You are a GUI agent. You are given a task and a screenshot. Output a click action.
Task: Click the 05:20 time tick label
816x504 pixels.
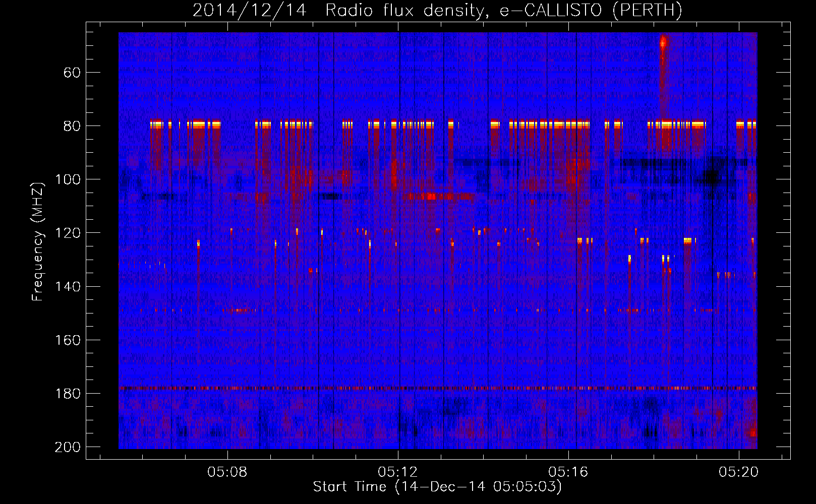point(739,472)
